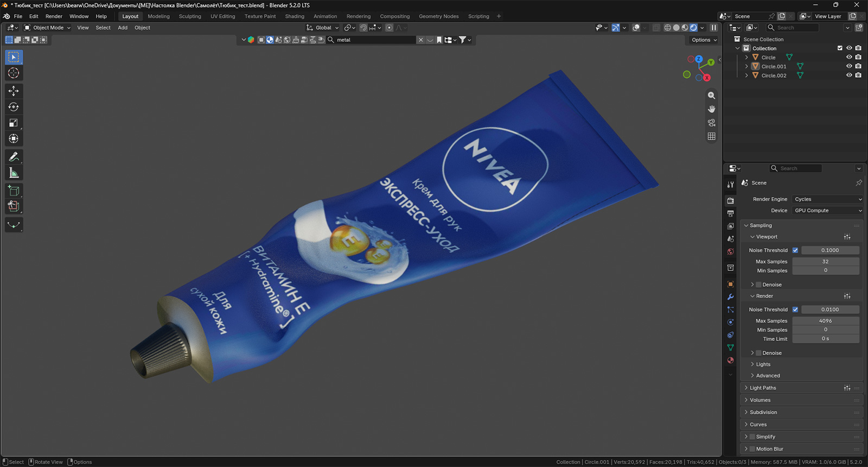Open the File menu
868x467 pixels.
pos(18,16)
